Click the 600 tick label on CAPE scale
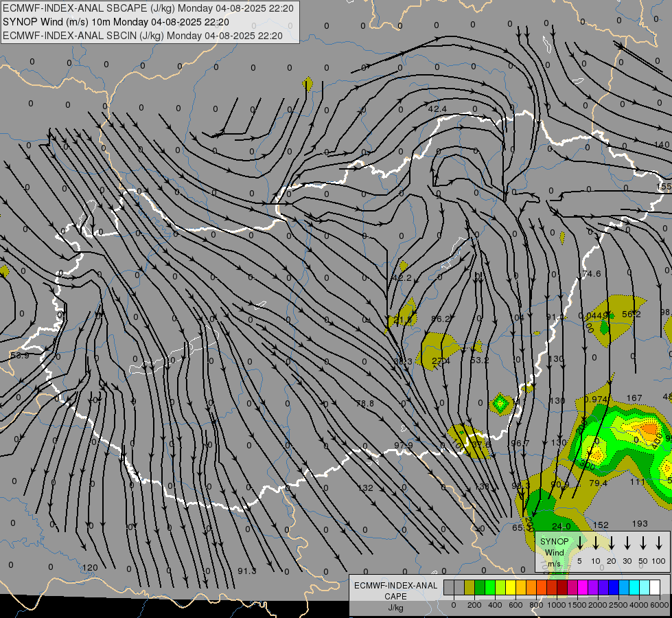The image size is (672, 618). pos(515,605)
